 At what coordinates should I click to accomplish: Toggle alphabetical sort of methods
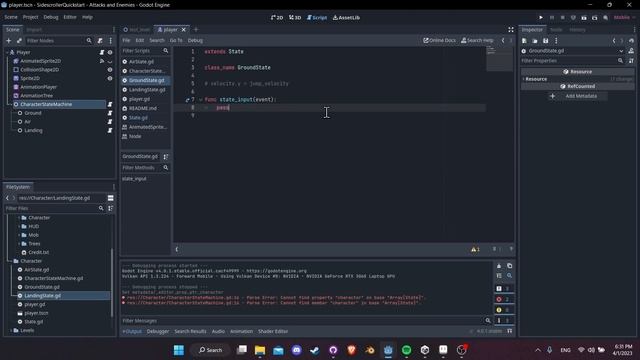click(x=166, y=157)
